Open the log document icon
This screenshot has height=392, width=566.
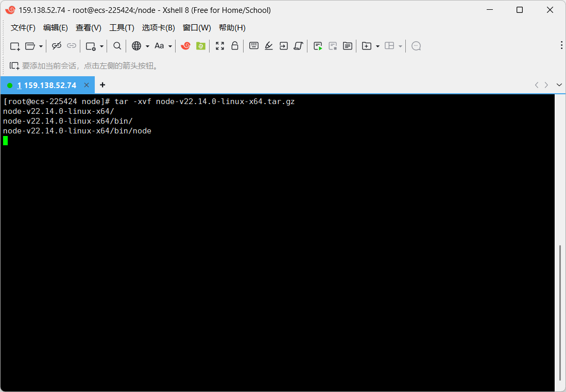pos(348,46)
